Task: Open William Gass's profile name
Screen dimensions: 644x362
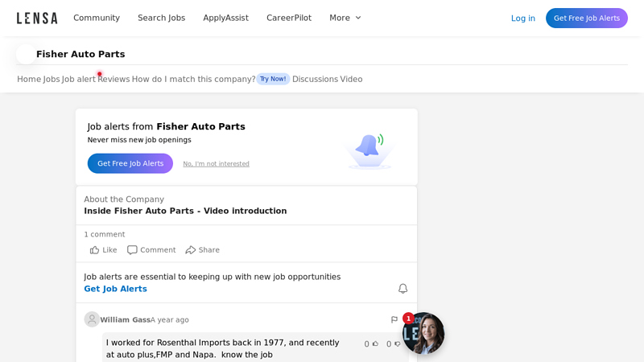Action: point(125,319)
